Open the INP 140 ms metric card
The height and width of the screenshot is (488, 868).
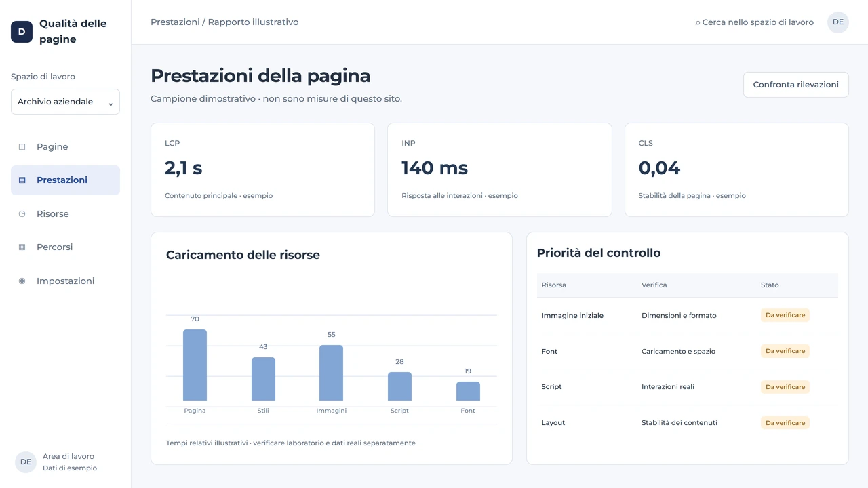tap(500, 169)
